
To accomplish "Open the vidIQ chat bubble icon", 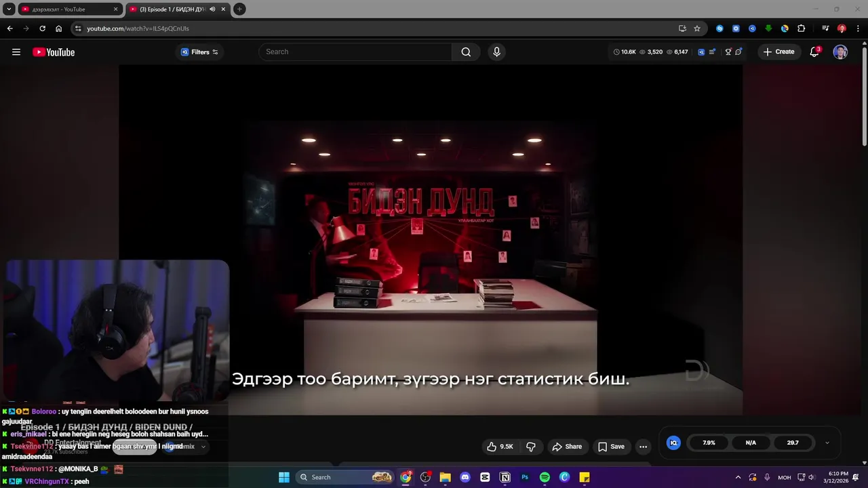I will pyautogui.click(x=738, y=52).
